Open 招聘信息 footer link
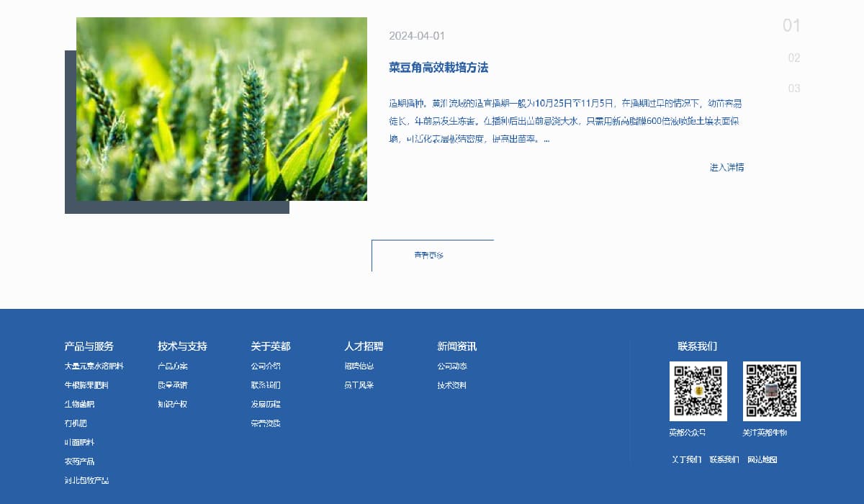864x504 pixels. pyautogui.click(x=359, y=366)
